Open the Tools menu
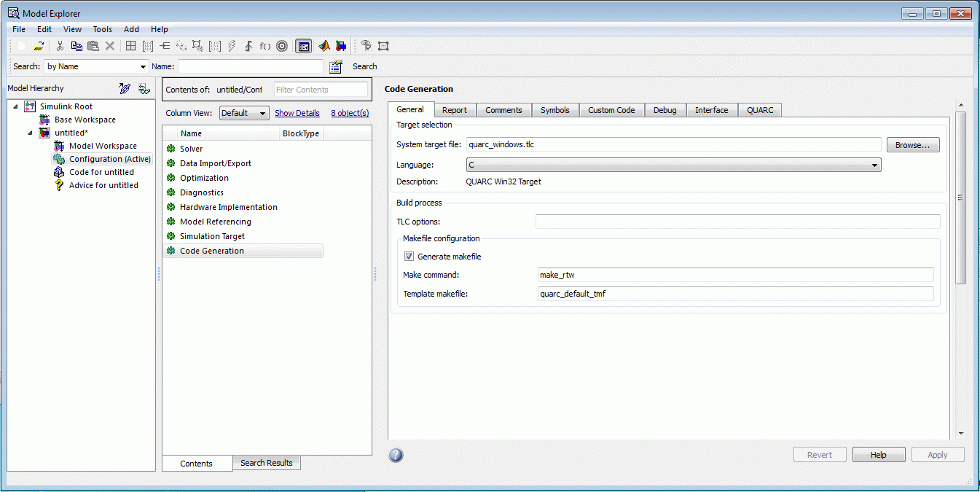Screen dimensions: 980x492 point(102,29)
